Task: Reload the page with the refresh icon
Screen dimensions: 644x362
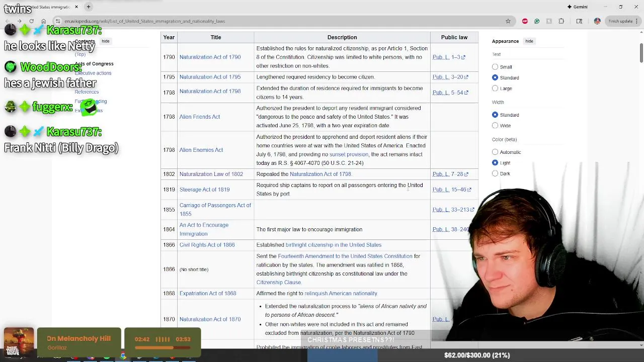Action: pyautogui.click(x=31, y=21)
